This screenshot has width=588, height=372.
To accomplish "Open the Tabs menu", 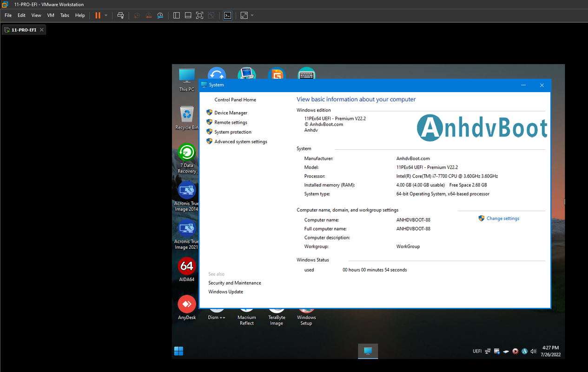I will [65, 15].
